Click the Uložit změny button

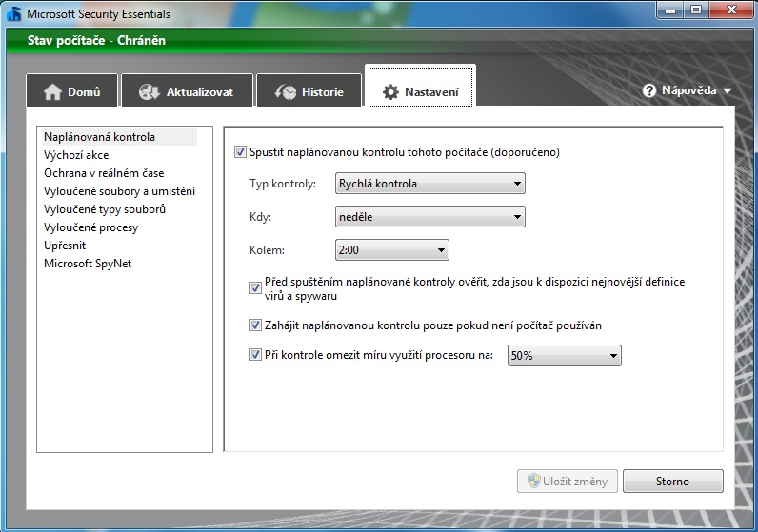click(x=568, y=482)
